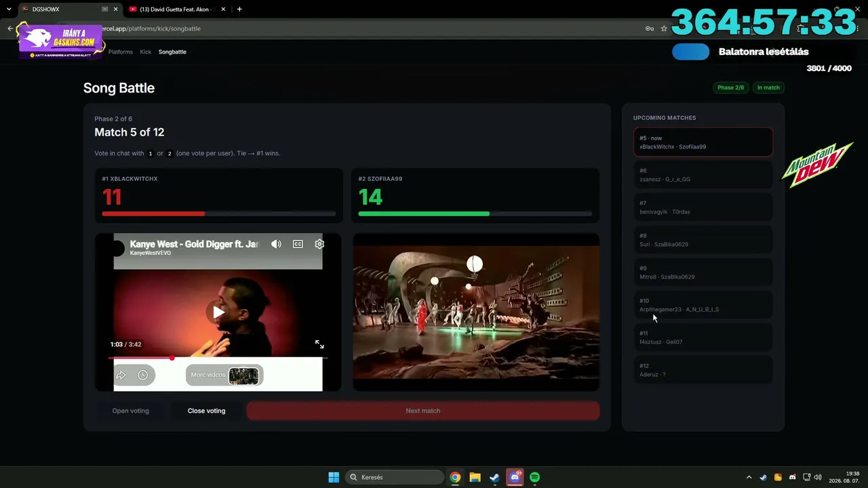Select upcoming match #10 Arpithegamer23 vs A_N_U_B_I_S
The width and height of the screenshot is (868, 488).
pyautogui.click(x=703, y=305)
